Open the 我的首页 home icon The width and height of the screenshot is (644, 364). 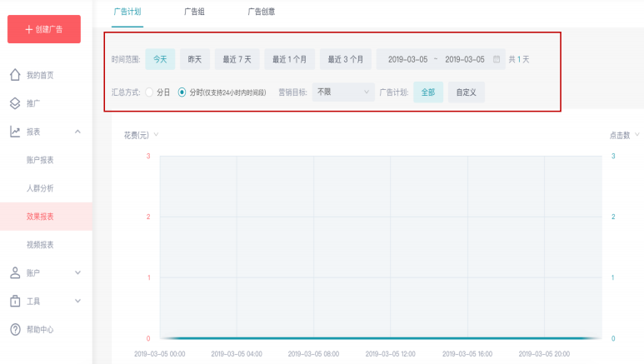pos(15,75)
